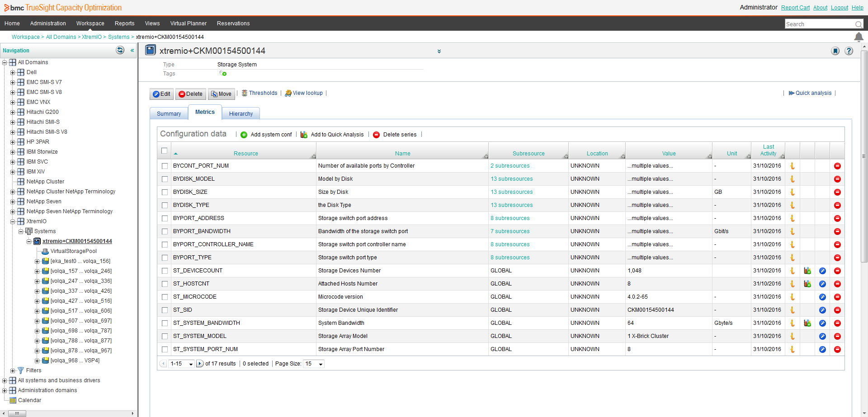Collapse the Systems tree node
Viewport: 868px width, 417px height.
pos(21,232)
